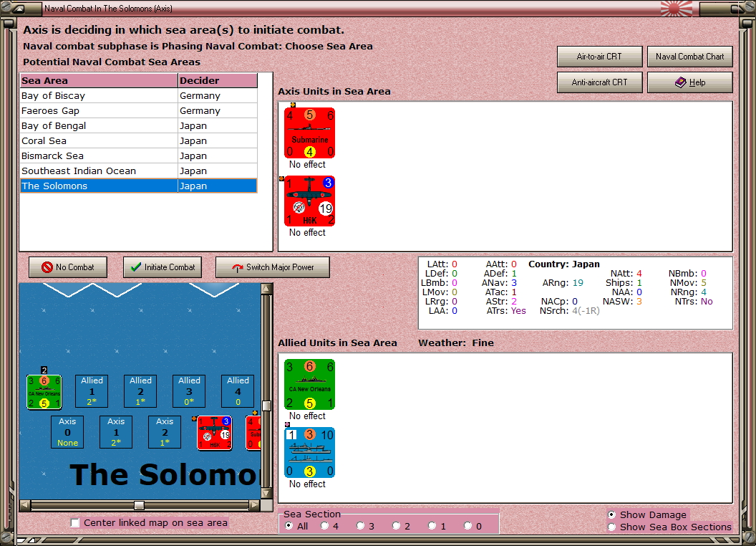Viewport: 756px width, 546px height.
Task: Select Bay of Biscay sea area row
Action: click(x=138, y=95)
